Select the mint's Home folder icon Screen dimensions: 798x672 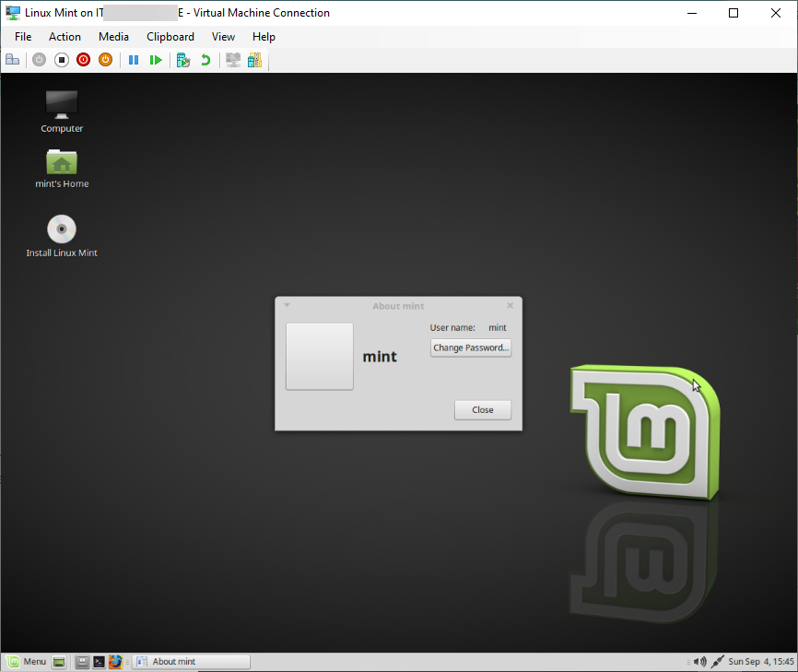click(x=62, y=169)
